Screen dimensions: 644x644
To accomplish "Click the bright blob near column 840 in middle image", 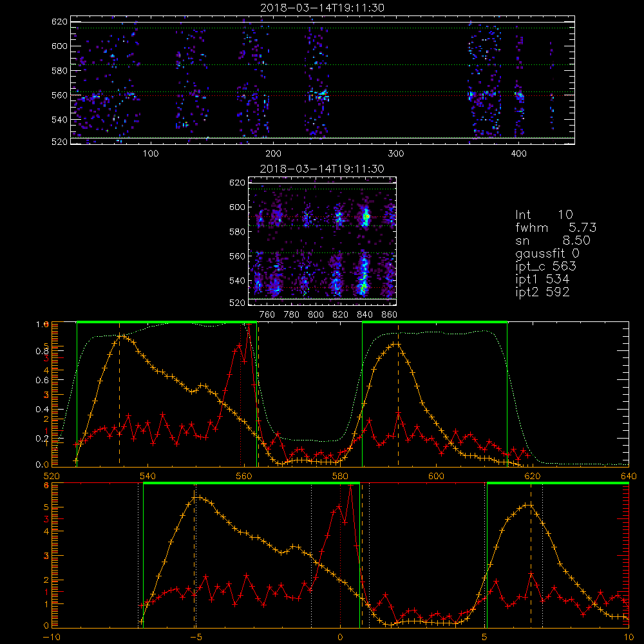I will [366, 217].
